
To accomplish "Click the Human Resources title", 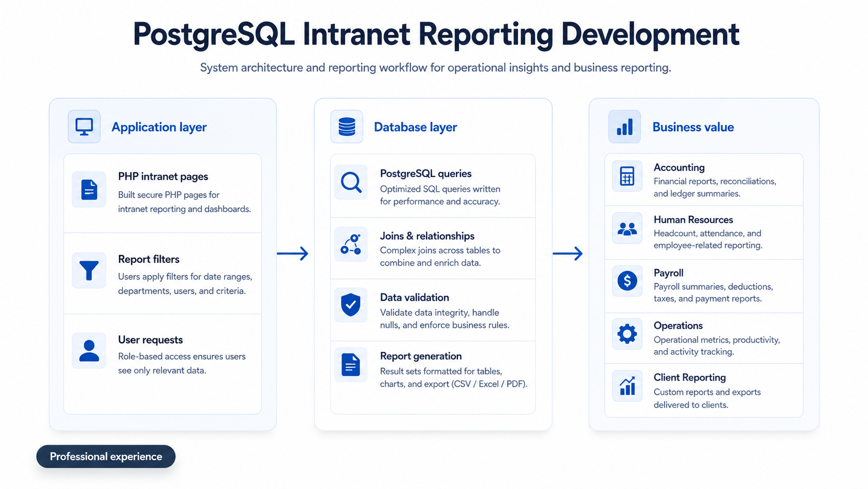I will [693, 220].
